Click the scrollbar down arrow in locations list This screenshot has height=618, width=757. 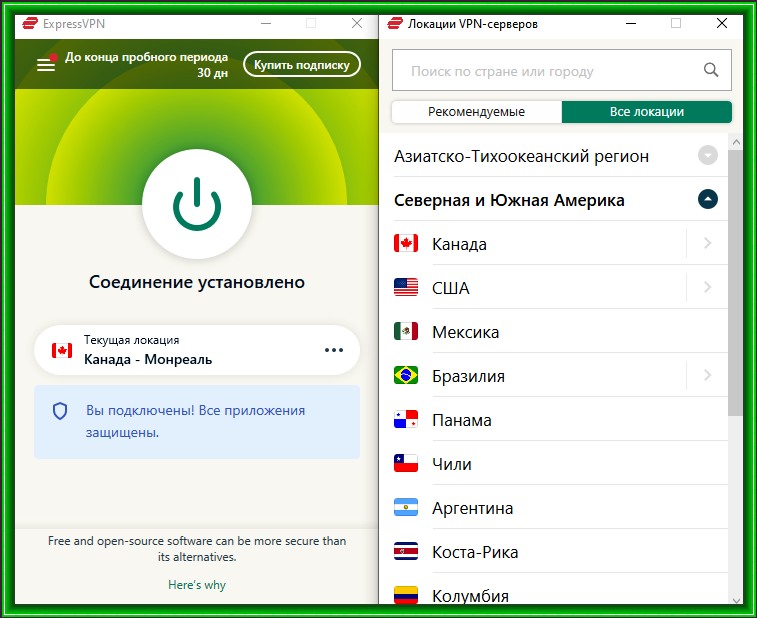[x=736, y=600]
